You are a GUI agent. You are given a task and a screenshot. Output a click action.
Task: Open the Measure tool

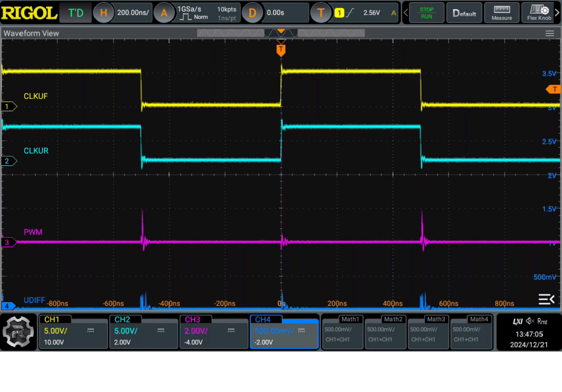[x=502, y=13]
